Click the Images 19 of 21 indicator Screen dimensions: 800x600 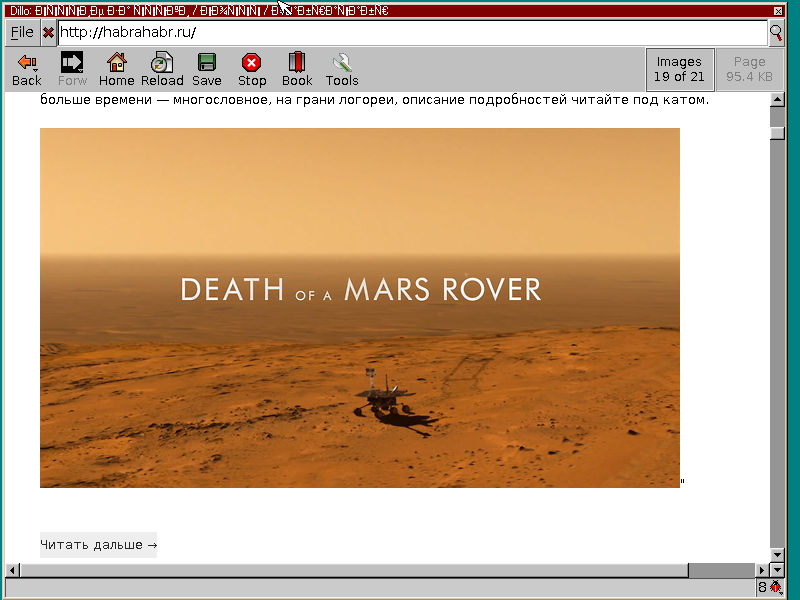pos(679,69)
